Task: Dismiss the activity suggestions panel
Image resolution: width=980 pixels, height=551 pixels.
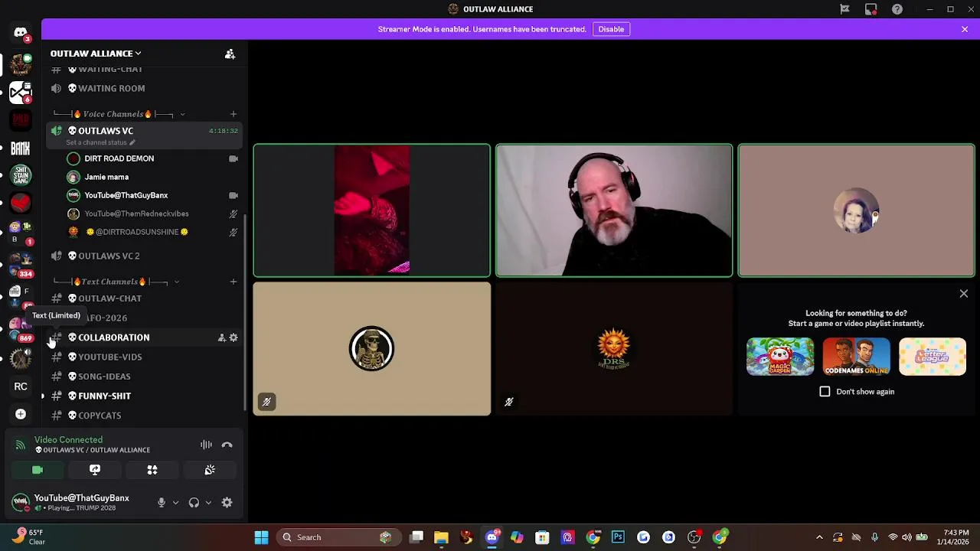Action: click(964, 294)
